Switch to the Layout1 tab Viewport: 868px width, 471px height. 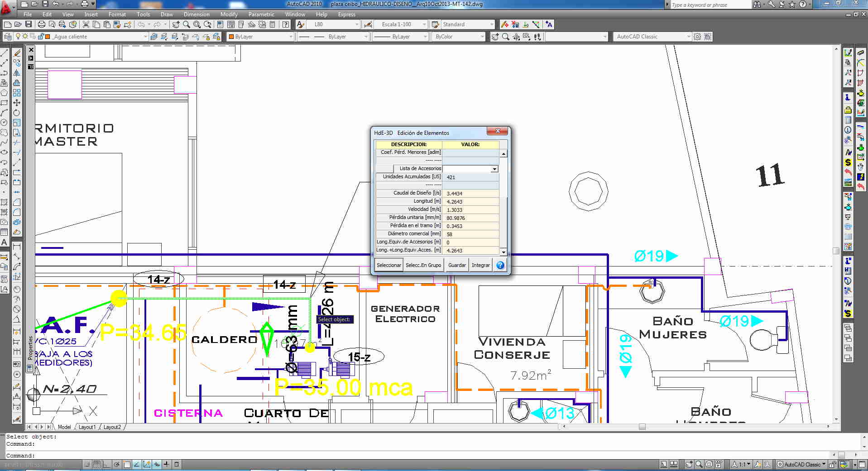click(x=86, y=427)
